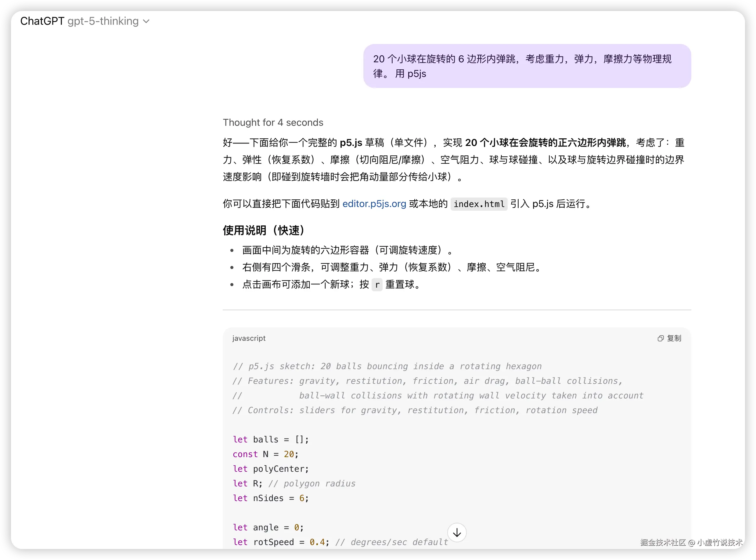Click the bullet about 画面中间为旋转的六边形容器
Image resolution: width=756 pixels, height=560 pixels.
click(x=347, y=250)
